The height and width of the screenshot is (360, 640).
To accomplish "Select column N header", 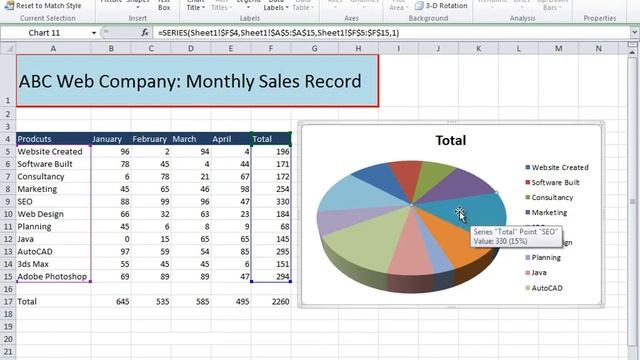I will click(x=598, y=49).
